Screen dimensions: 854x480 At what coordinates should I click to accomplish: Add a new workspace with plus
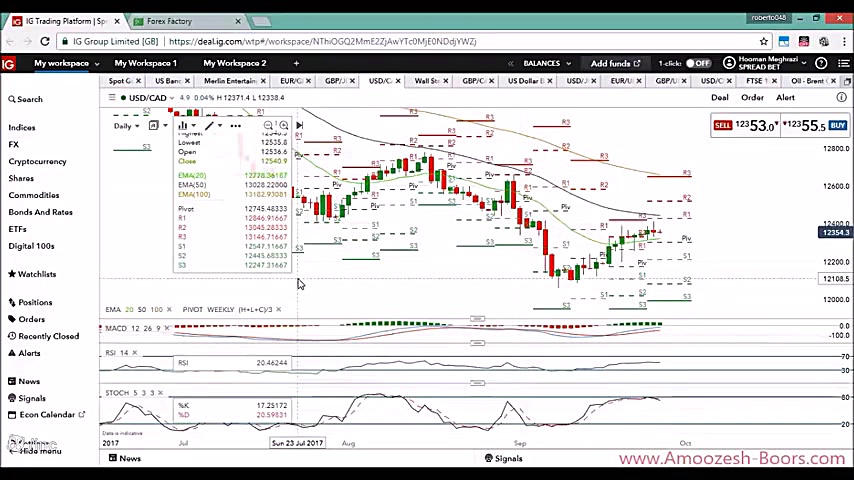point(296,63)
